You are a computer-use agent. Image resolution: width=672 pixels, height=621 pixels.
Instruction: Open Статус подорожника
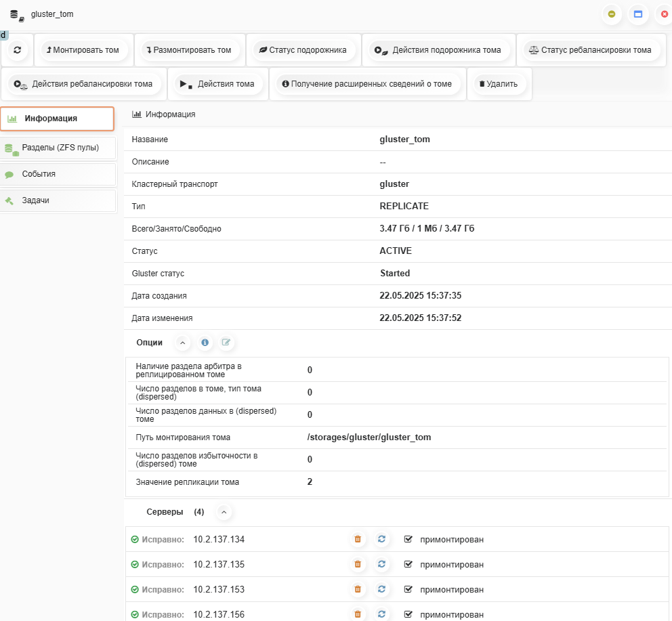[303, 50]
